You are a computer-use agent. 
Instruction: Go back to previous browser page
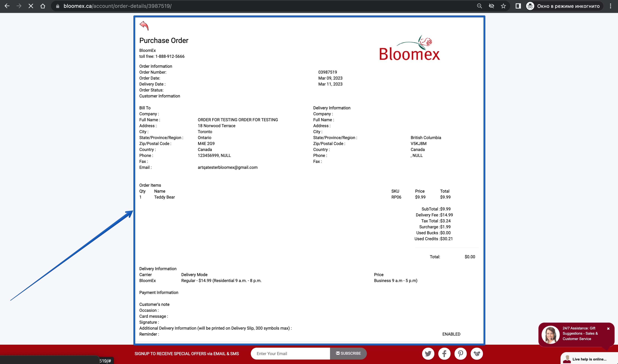pyautogui.click(x=7, y=6)
